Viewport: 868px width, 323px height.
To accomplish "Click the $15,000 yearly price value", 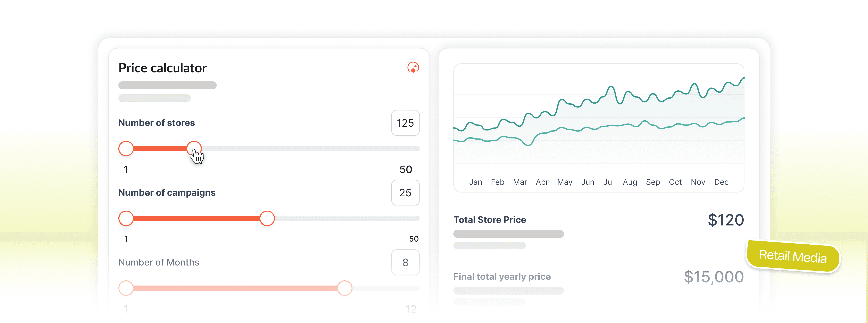I will click(x=714, y=276).
